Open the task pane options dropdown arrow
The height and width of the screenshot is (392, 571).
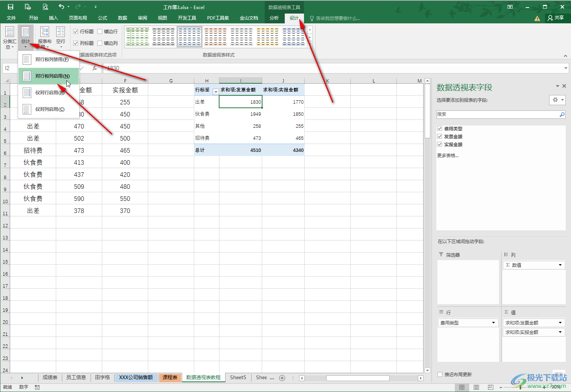point(557,86)
